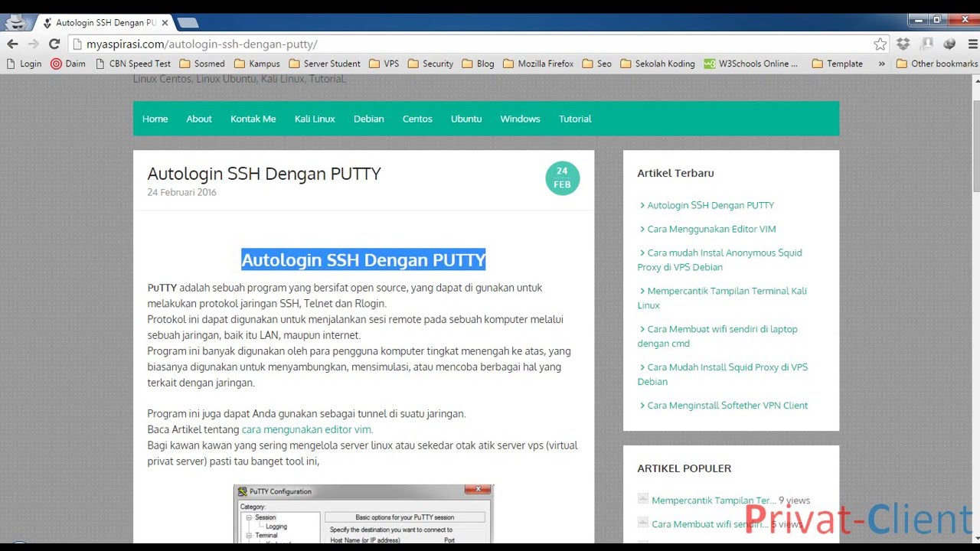Open Anonymous Squid Proxy di VPS Debian article
The width and height of the screenshot is (980, 551).
[720, 259]
